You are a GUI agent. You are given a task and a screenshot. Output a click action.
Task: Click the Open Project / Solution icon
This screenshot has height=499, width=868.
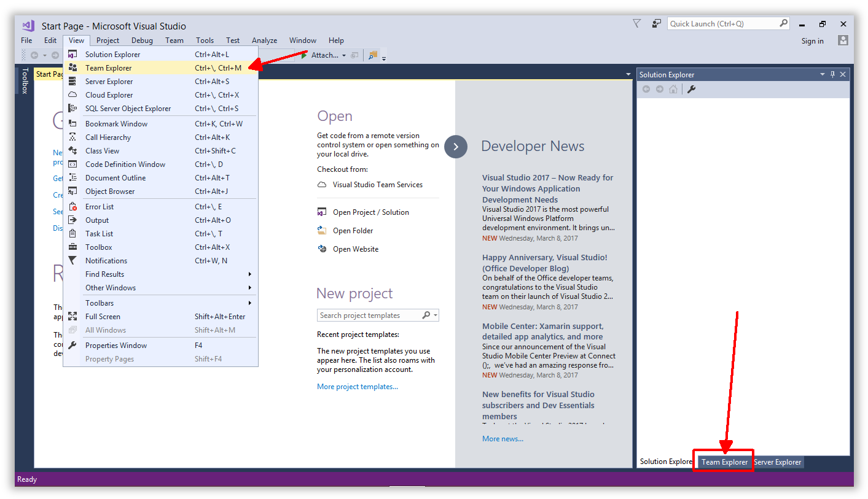322,212
